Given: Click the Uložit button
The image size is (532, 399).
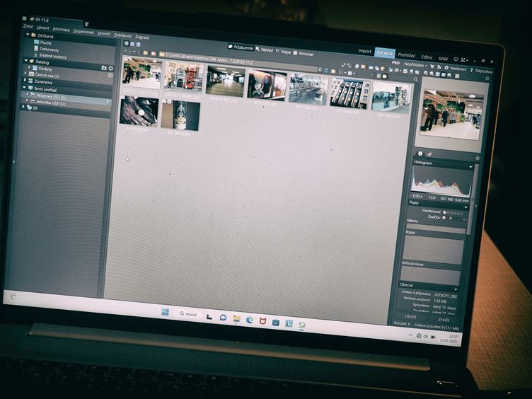Looking at the screenshot, I should coord(411,316).
